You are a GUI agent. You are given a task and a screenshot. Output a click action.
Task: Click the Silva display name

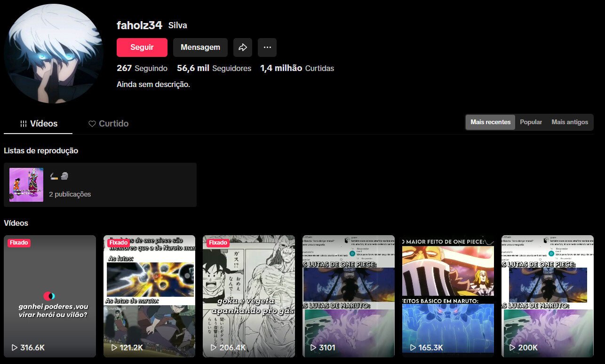(178, 25)
